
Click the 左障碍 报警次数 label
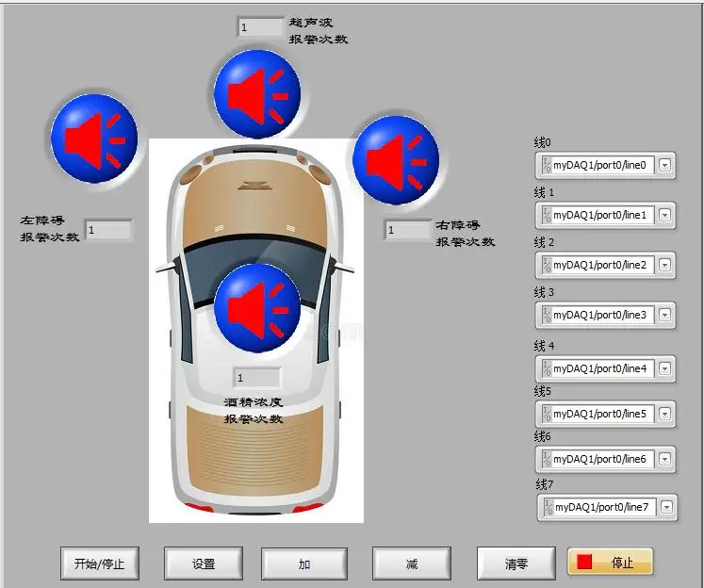49,228
